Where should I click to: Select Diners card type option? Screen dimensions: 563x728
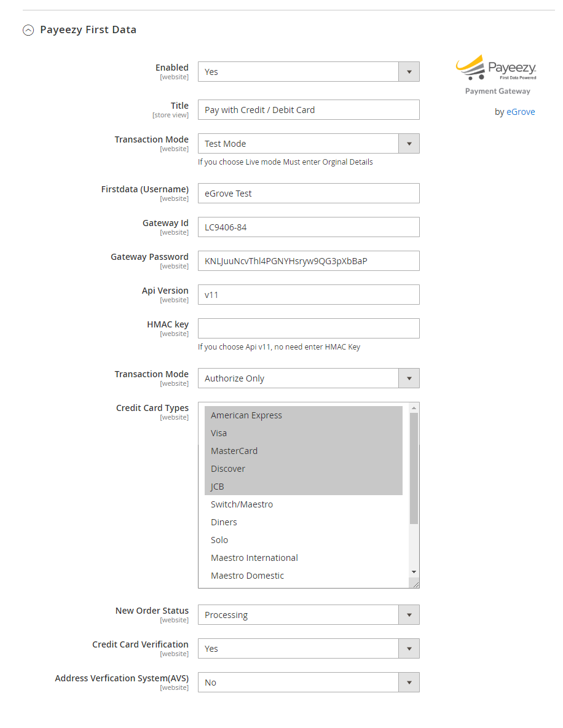277,522
